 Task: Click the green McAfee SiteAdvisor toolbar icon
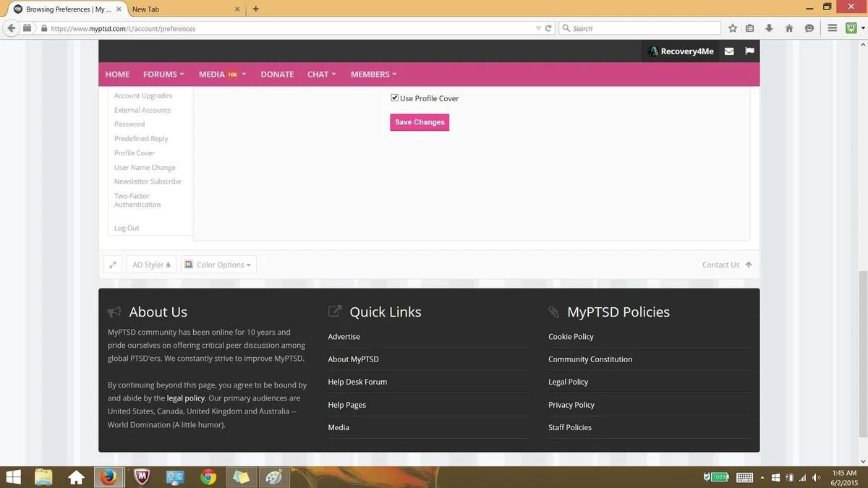tap(851, 28)
